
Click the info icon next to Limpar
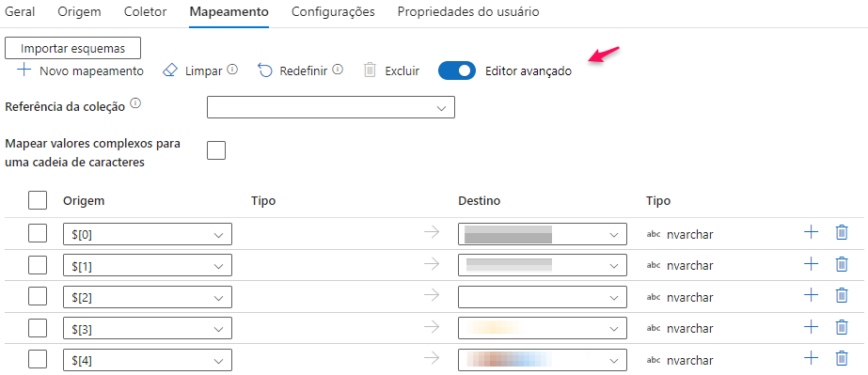tap(233, 70)
